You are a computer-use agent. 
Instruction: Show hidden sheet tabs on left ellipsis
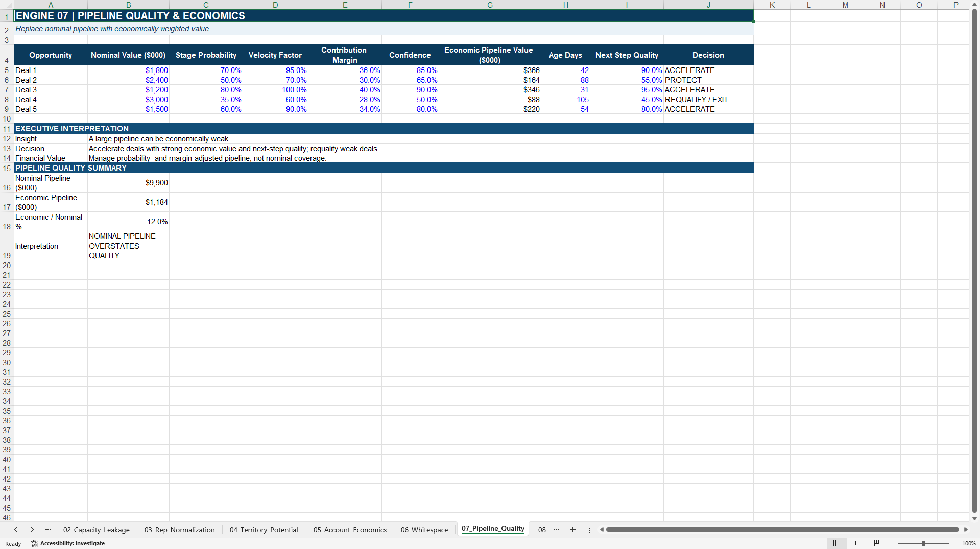(48, 530)
